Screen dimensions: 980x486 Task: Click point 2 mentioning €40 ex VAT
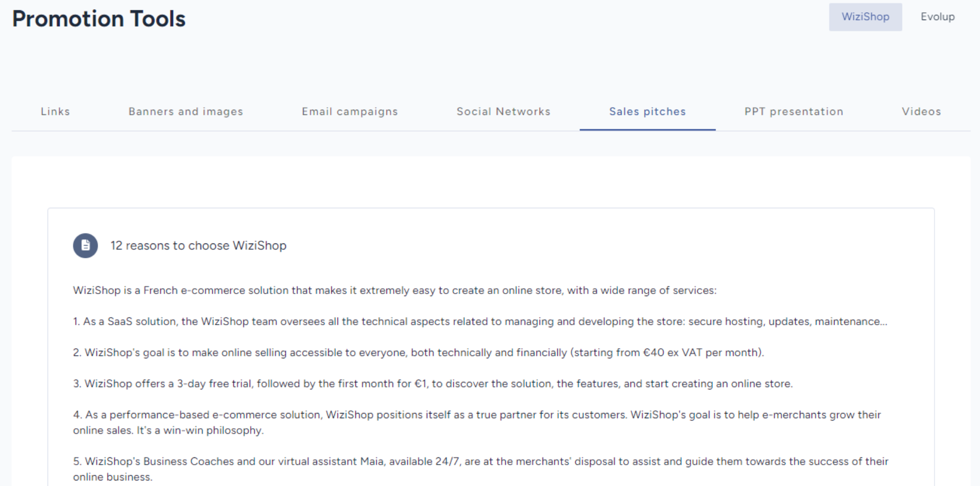(419, 353)
